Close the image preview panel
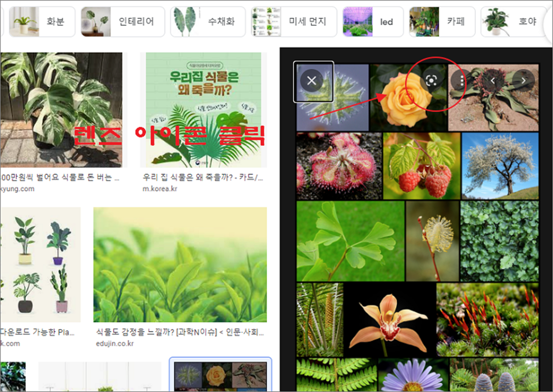 point(312,81)
